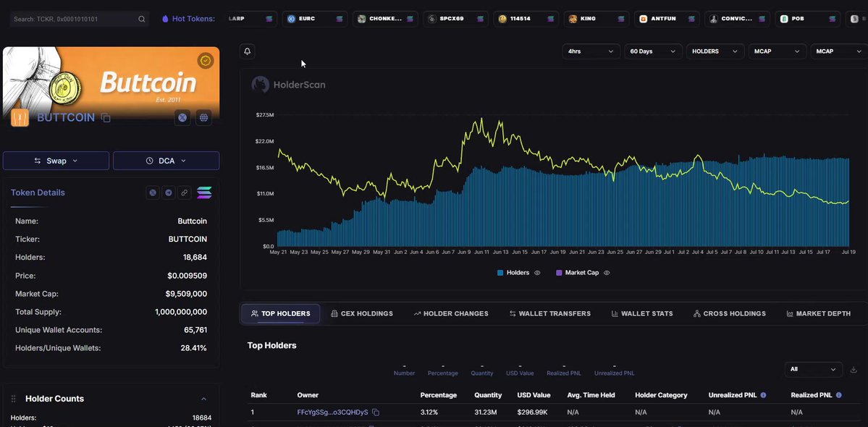Click the notification bell icon

tap(248, 51)
